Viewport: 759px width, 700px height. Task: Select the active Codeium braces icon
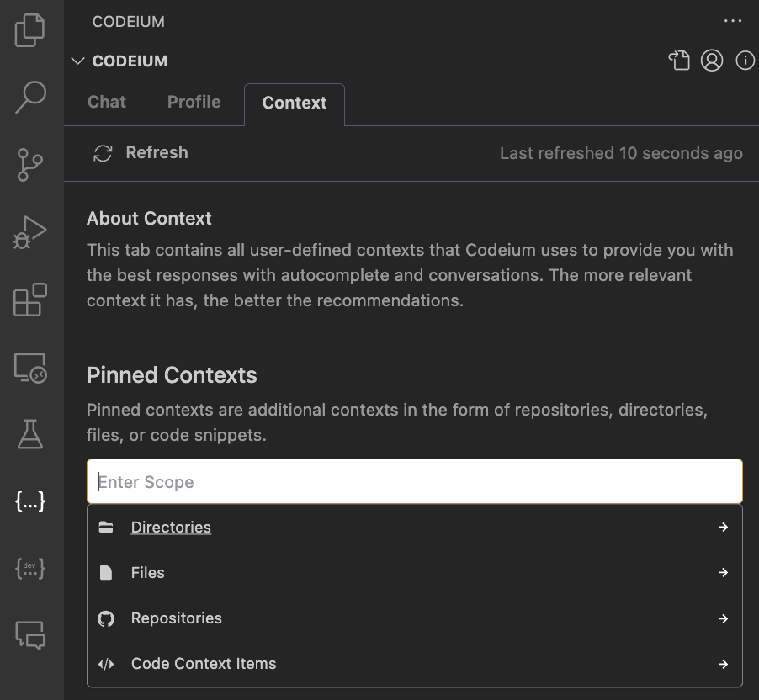30,501
